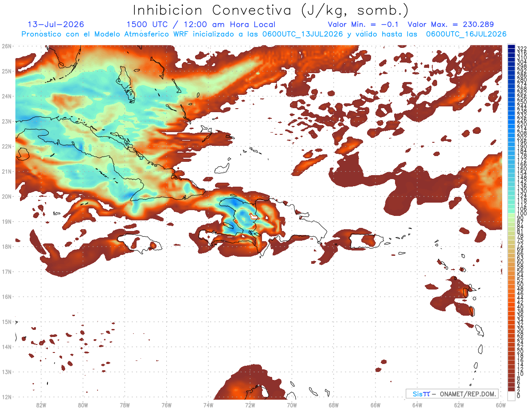Click the 78W longitude label

125,405
